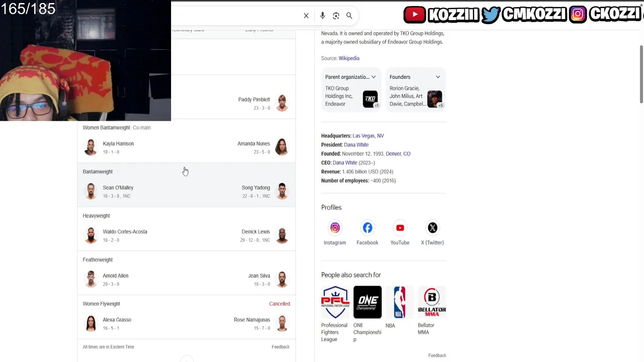Open the Wikipedia source link
This screenshot has height=362, width=644.
(349, 58)
